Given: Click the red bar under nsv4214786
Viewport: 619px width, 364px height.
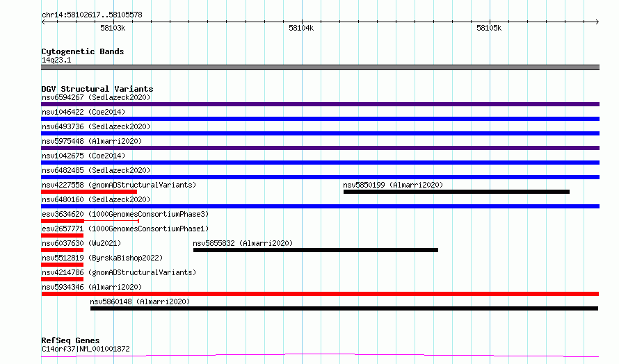Looking at the screenshot, I should pos(63,279).
